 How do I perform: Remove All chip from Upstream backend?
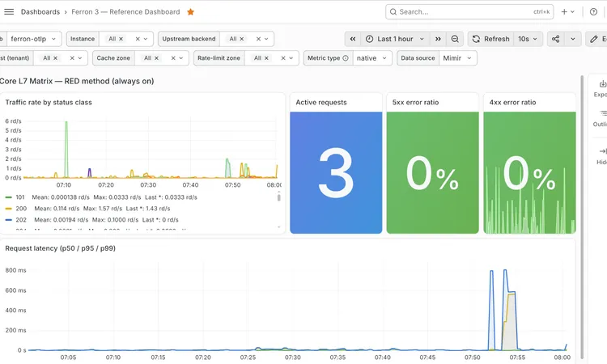241,39
